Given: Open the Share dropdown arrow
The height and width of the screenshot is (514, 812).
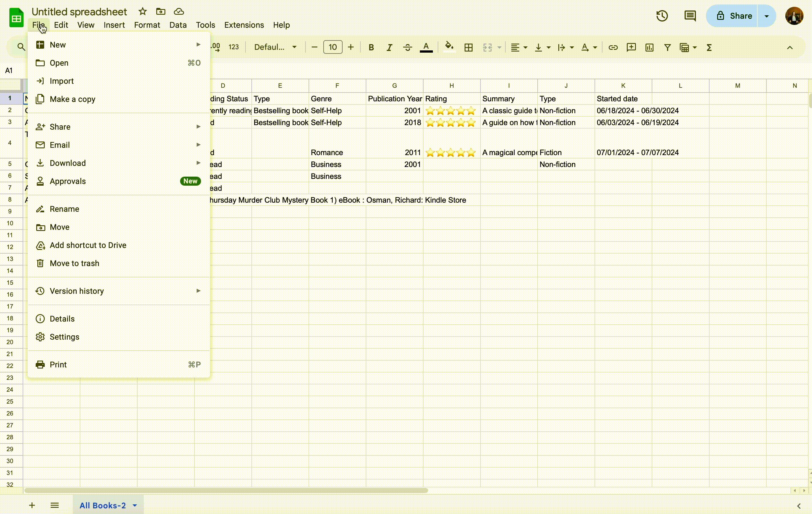Looking at the screenshot, I should [x=766, y=16].
